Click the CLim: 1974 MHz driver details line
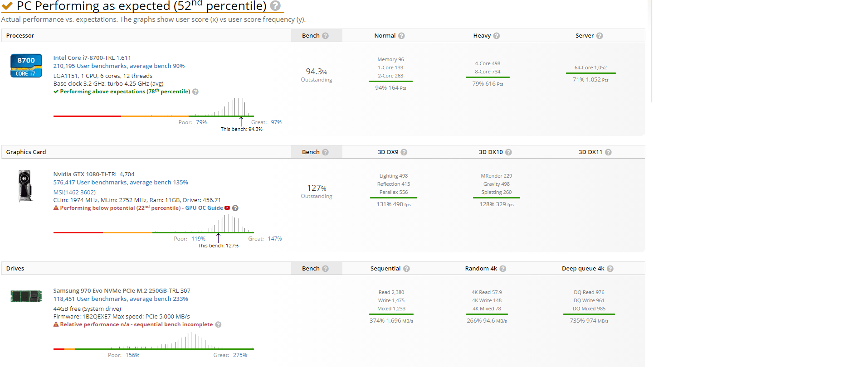The height and width of the screenshot is (367, 868). click(x=137, y=200)
